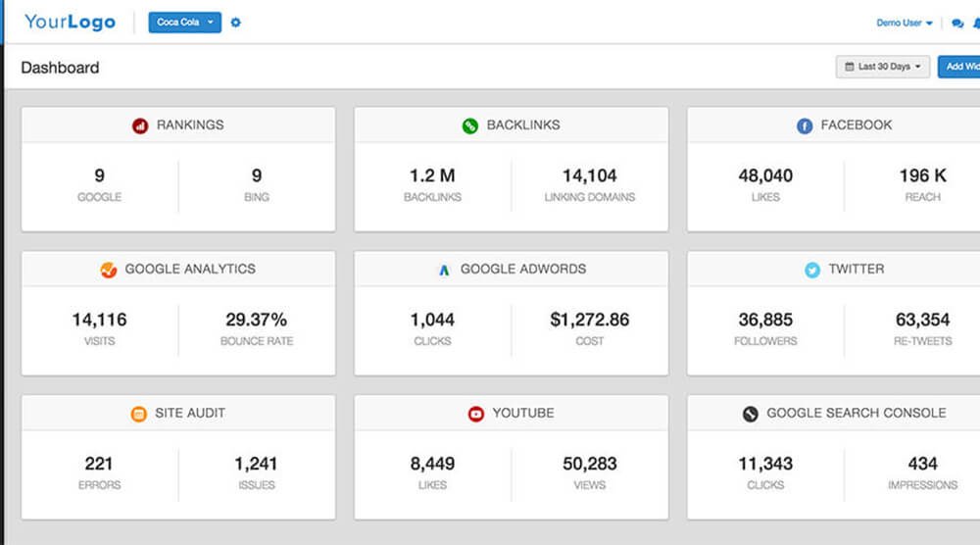Click the 8,449 YouTube likes value
980x545 pixels.
coord(432,464)
